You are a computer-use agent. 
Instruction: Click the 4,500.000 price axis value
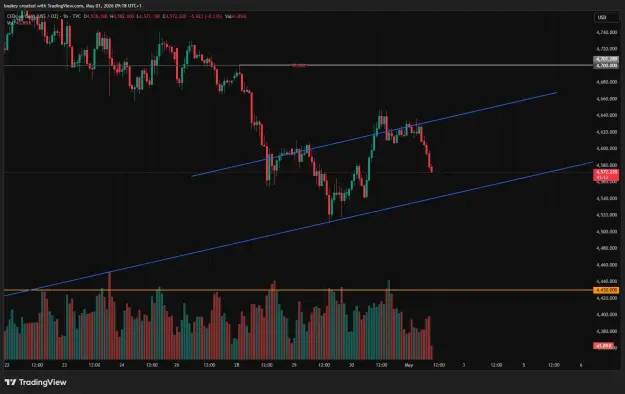tap(607, 232)
